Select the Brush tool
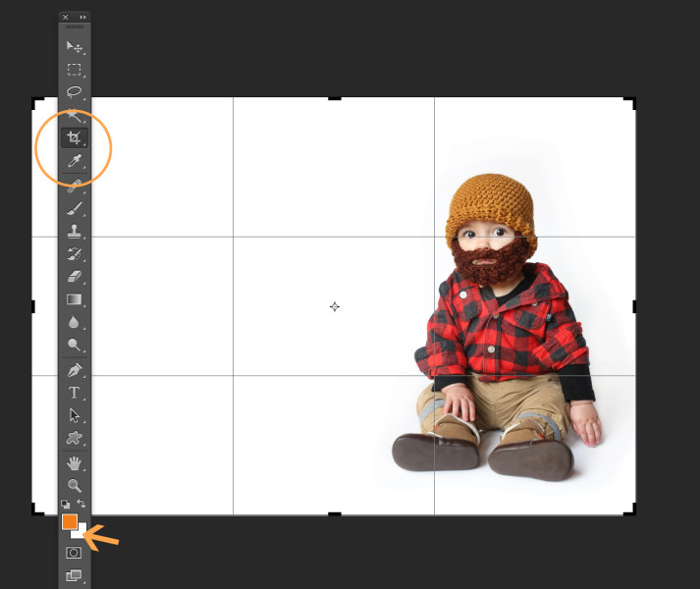 [x=74, y=208]
